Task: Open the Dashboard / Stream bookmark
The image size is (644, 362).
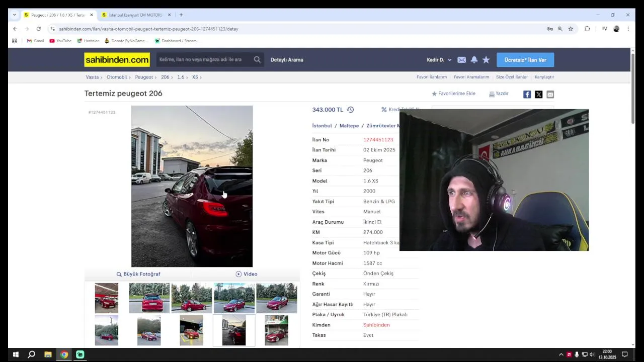Action: tap(177, 41)
